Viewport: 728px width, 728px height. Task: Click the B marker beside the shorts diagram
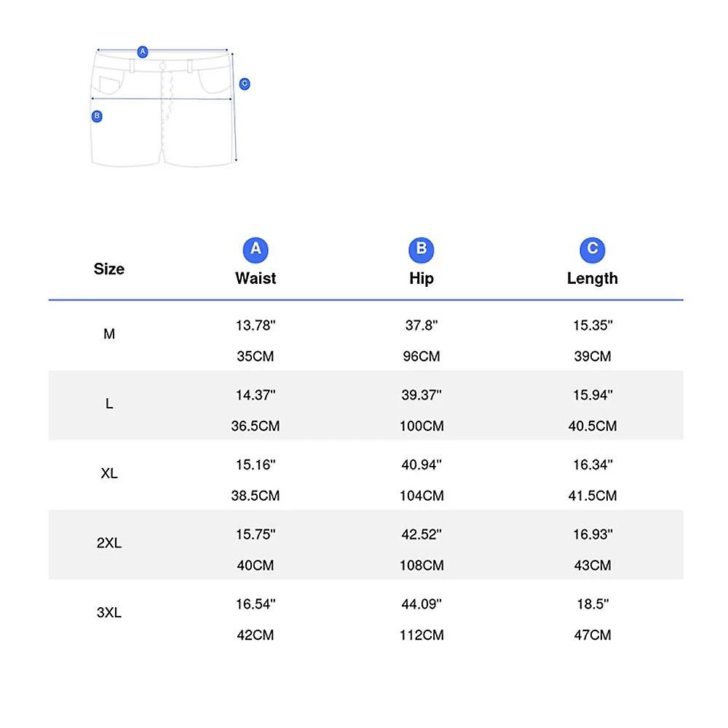pos(97,116)
